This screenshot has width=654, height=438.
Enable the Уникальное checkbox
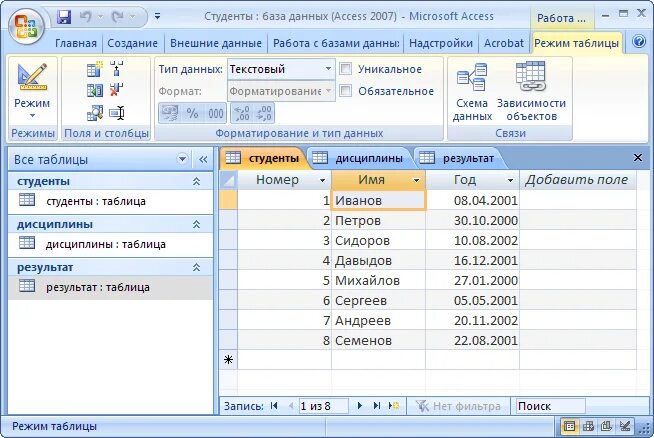point(345,69)
